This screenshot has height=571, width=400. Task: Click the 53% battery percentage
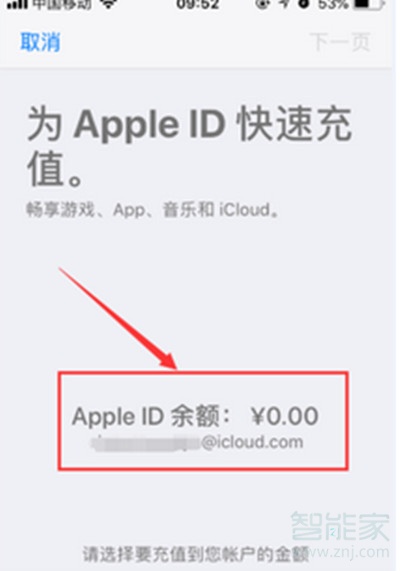coord(333,4)
